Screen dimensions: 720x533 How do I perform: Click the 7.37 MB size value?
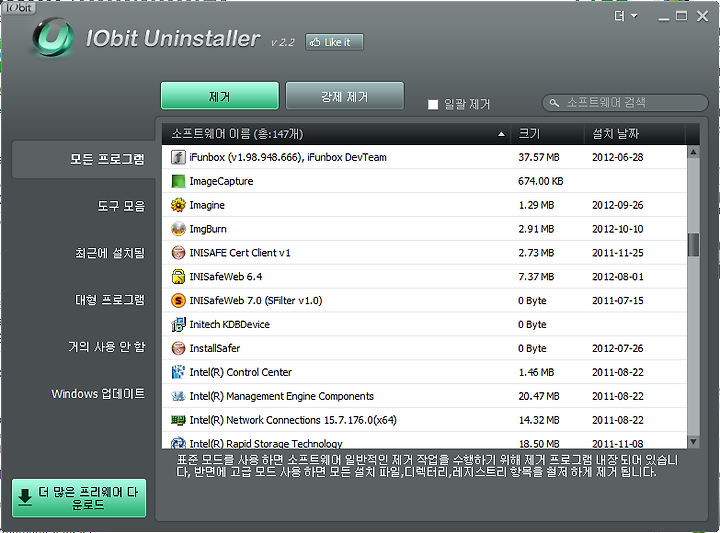536,277
